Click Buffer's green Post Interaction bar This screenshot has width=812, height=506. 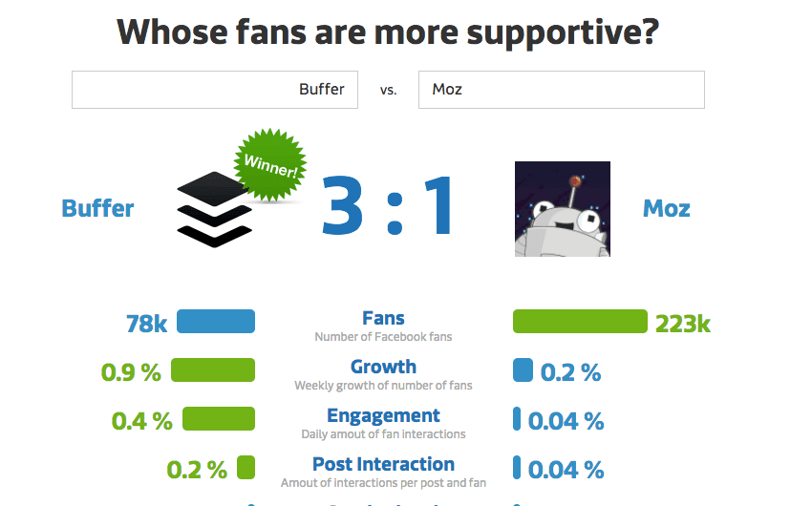tap(246, 468)
